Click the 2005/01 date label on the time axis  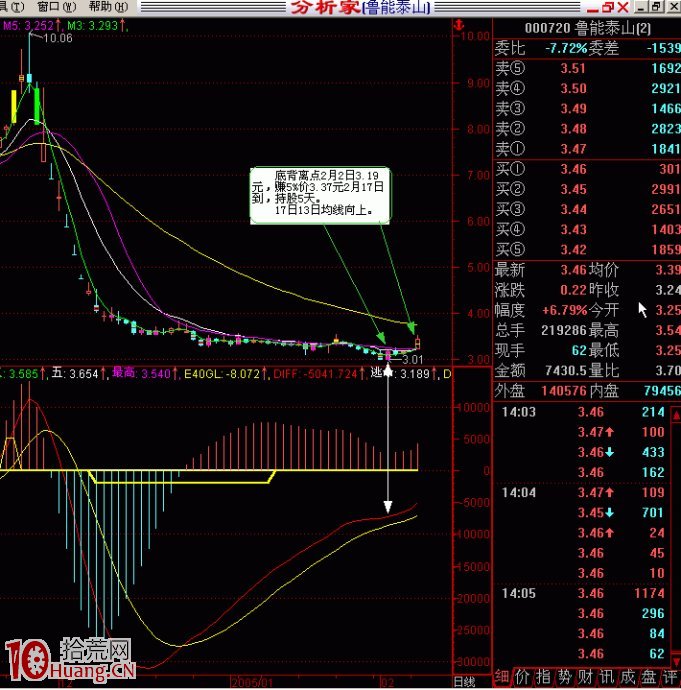(x=252, y=683)
